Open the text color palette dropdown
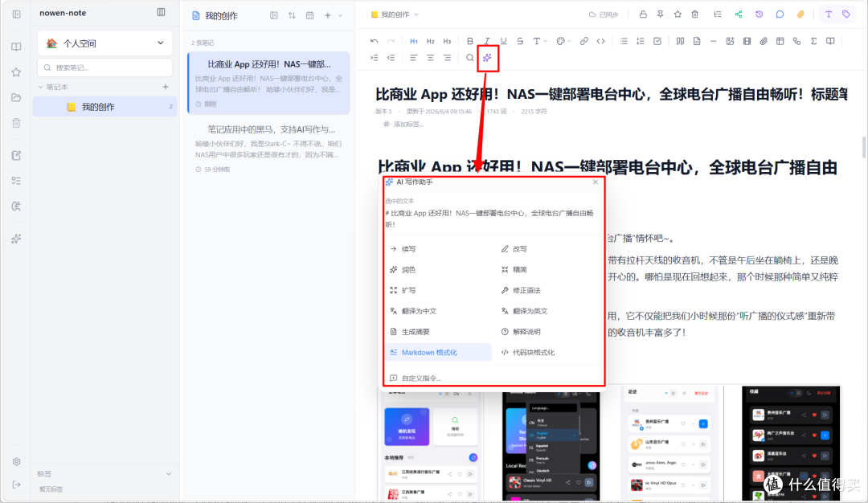Image resolution: width=868 pixels, height=503 pixels. point(563,41)
